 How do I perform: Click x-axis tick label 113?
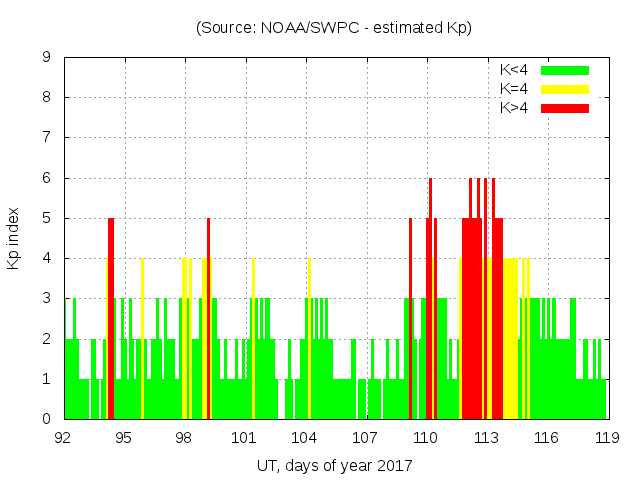pyautogui.click(x=486, y=437)
